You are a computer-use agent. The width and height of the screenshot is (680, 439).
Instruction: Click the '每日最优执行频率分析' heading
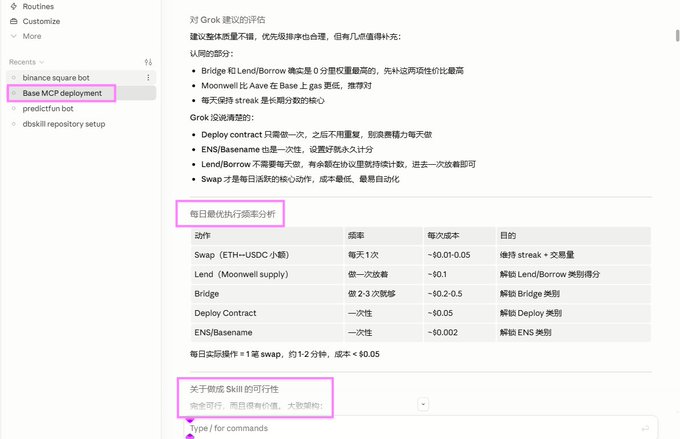click(x=232, y=214)
